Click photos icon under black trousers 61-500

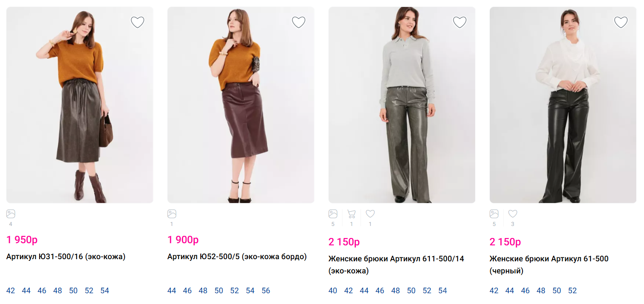tap(494, 214)
